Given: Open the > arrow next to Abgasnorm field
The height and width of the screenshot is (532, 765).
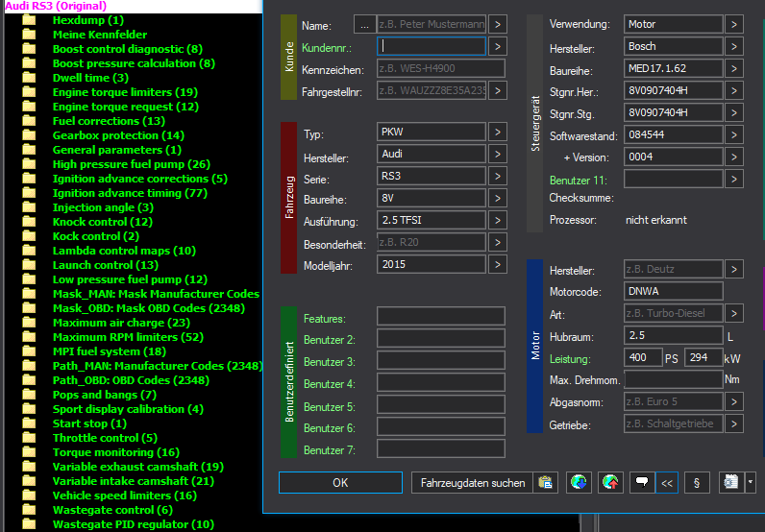Looking at the screenshot, I should click(x=734, y=401).
